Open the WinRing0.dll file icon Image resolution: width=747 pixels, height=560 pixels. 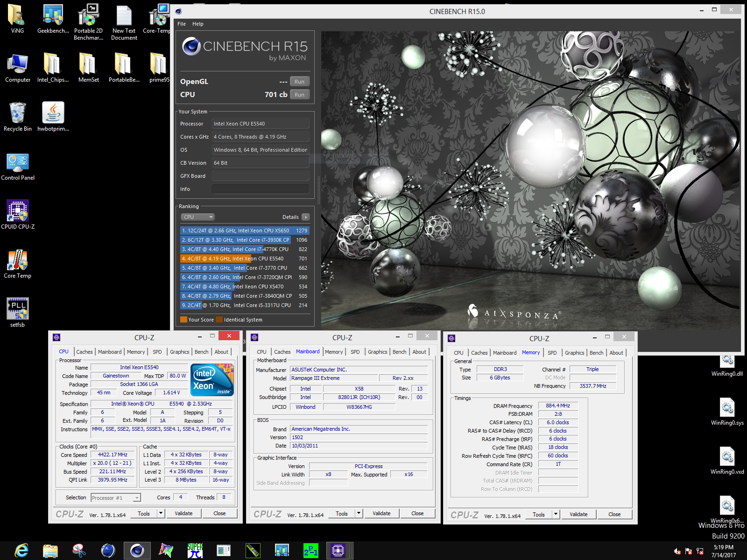727,366
